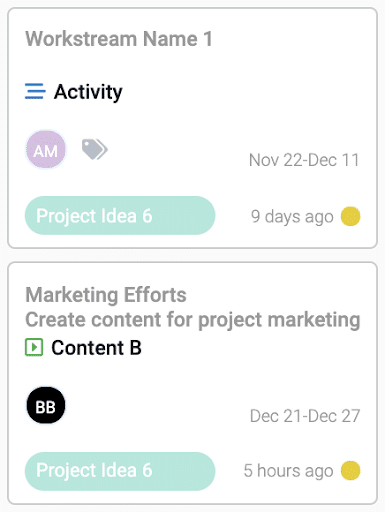Open the Activity item title
The image size is (385, 512).
point(88,92)
